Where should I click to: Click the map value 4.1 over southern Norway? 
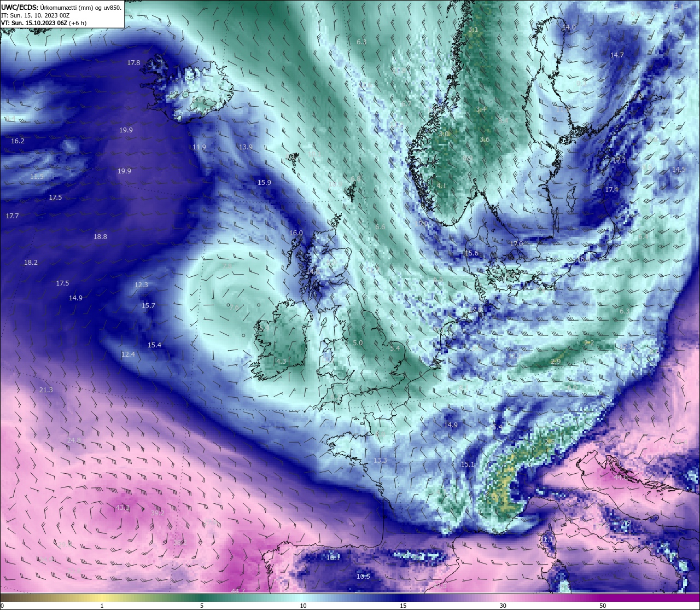pos(441,186)
